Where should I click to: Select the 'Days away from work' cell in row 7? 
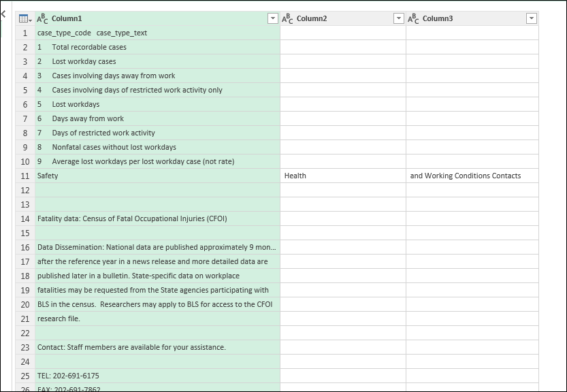(157, 118)
